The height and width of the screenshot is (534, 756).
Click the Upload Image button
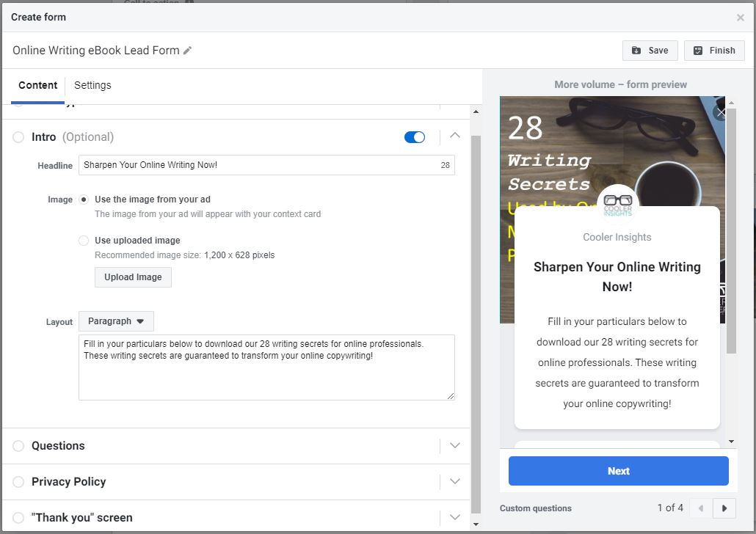click(133, 277)
